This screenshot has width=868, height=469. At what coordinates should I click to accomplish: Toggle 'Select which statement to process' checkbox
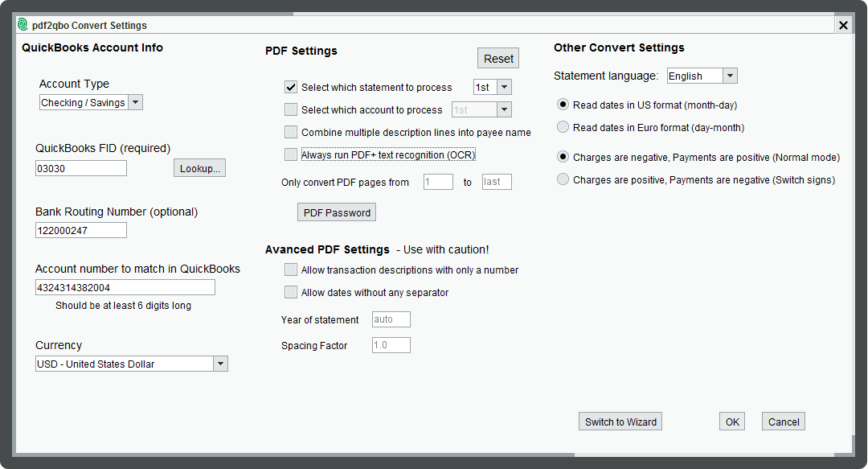[291, 87]
